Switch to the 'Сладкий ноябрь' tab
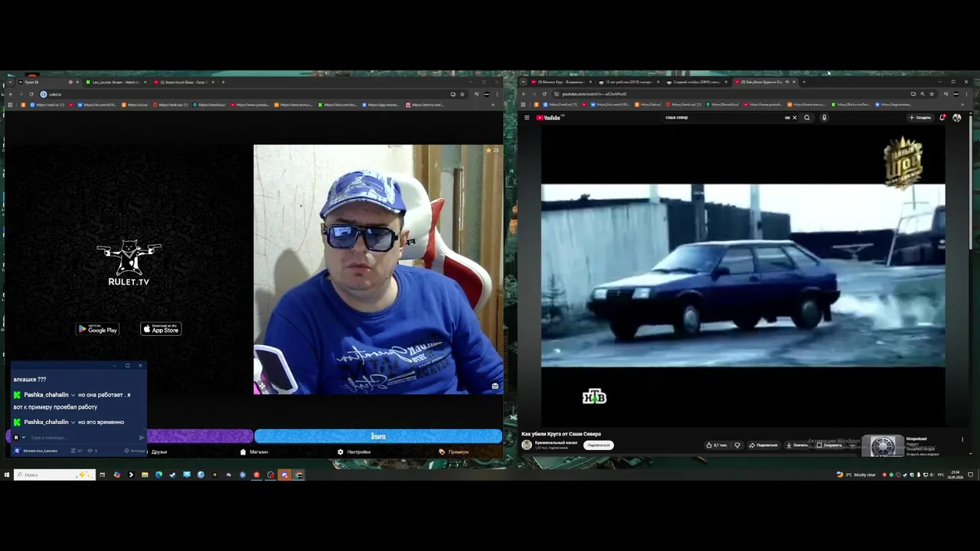980x551 pixels. coord(696,82)
